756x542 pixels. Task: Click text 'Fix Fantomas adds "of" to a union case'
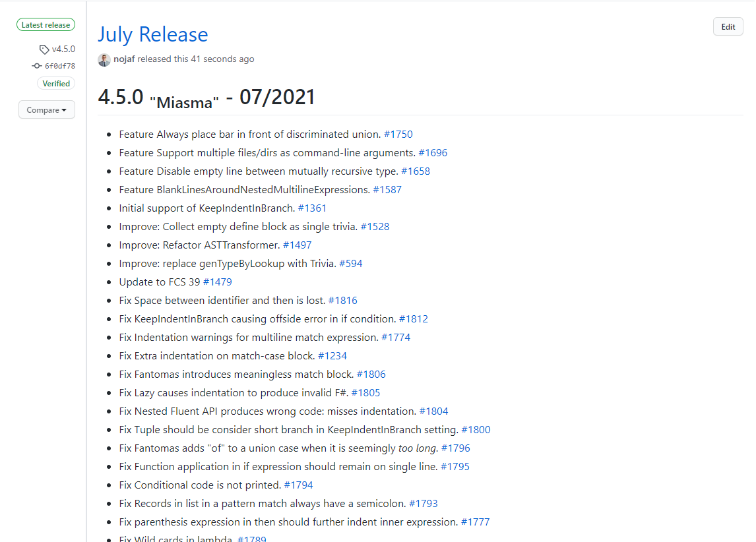208,448
